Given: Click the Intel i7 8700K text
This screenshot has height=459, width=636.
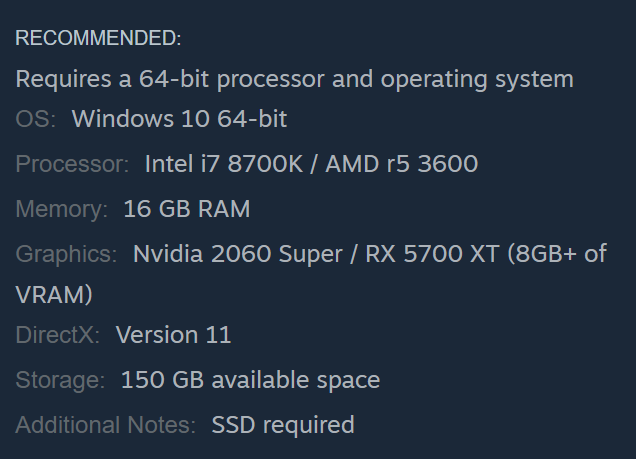Looking at the screenshot, I should coord(224,164).
